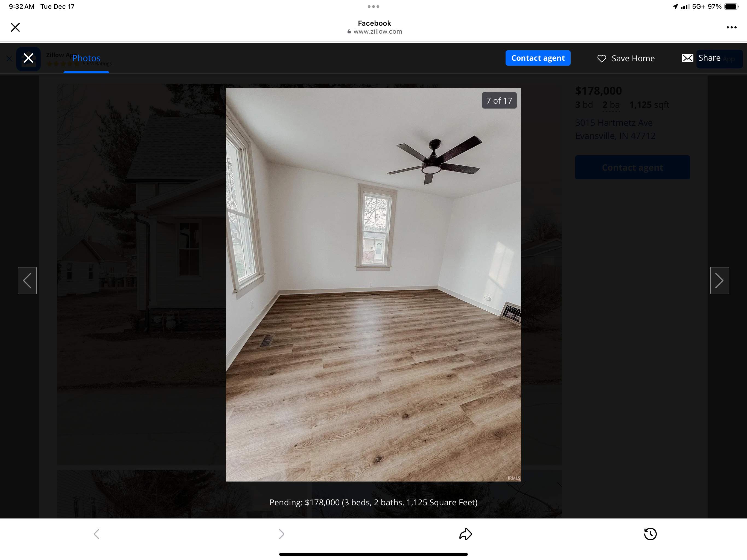The height and width of the screenshot is (560, 747).
Task: Open browsing history clock icon
Action: tap(650, 534)
